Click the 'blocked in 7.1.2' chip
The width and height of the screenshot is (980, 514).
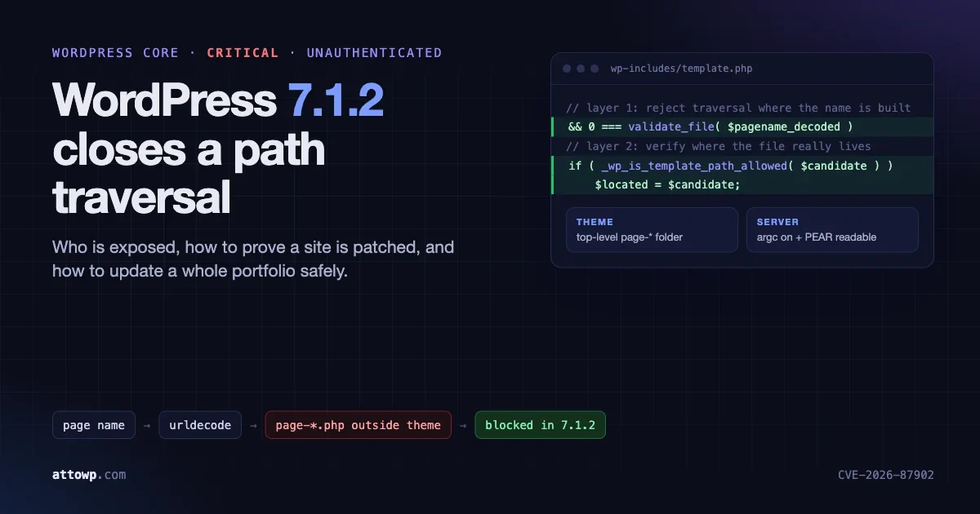pyautogui.click(x=541, y=425)
